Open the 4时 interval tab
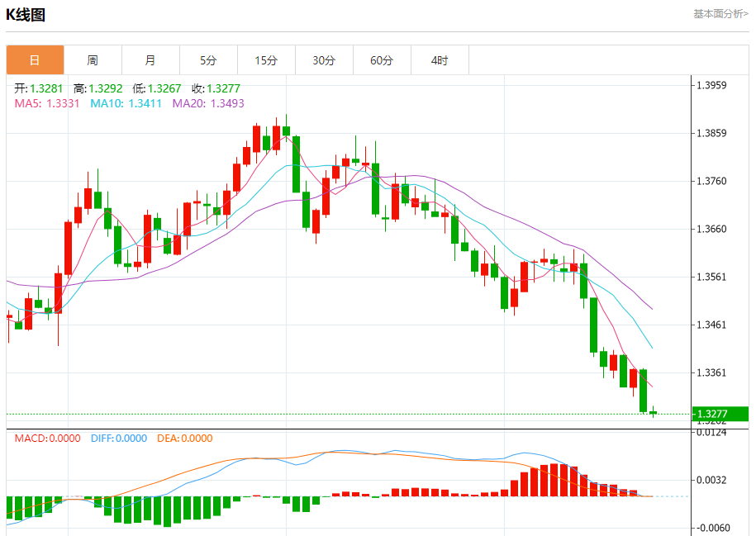Viewport: 756px width, 536px height. (440, 60)
